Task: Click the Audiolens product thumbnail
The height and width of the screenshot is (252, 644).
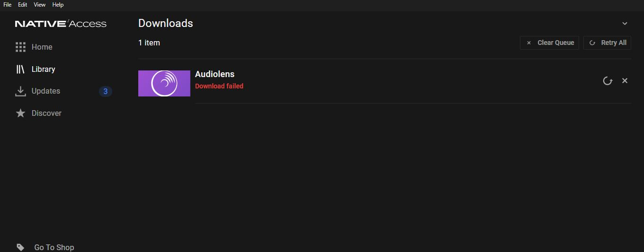Action: pos(164,83)
